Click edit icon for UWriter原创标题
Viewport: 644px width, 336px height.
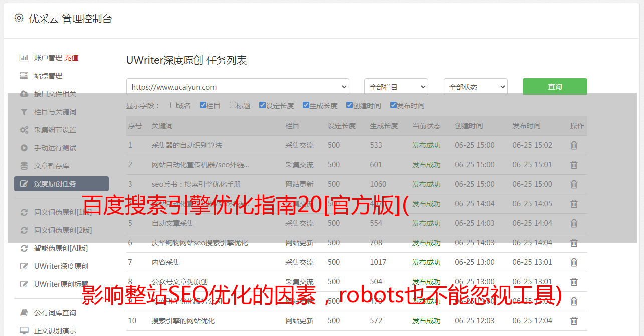24,284
